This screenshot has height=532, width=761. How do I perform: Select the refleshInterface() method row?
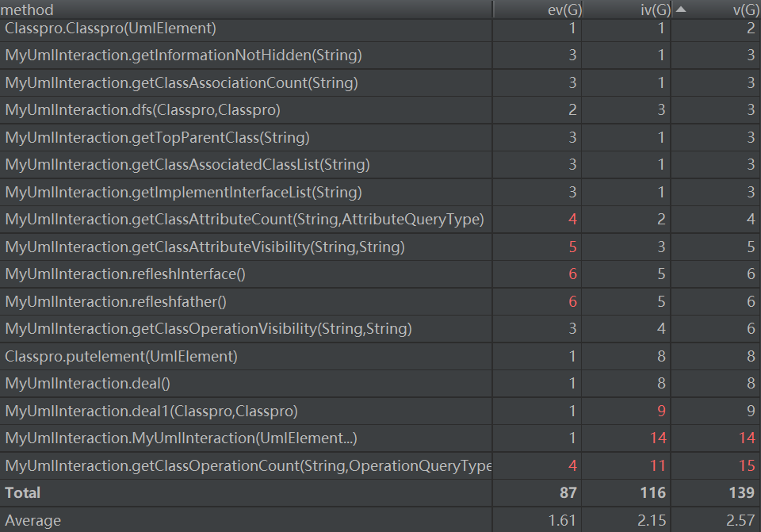click(x=125, y=274)
